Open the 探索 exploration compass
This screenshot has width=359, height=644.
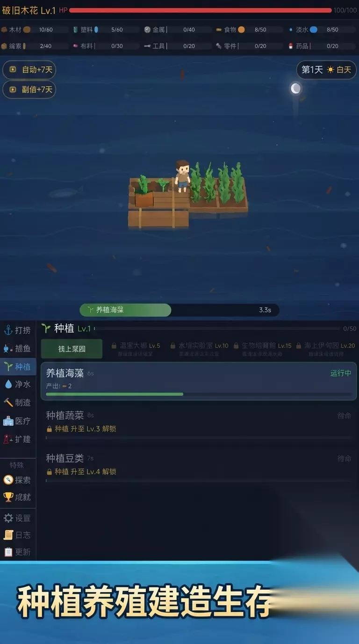pyautogui.click(x=18, y=480)
